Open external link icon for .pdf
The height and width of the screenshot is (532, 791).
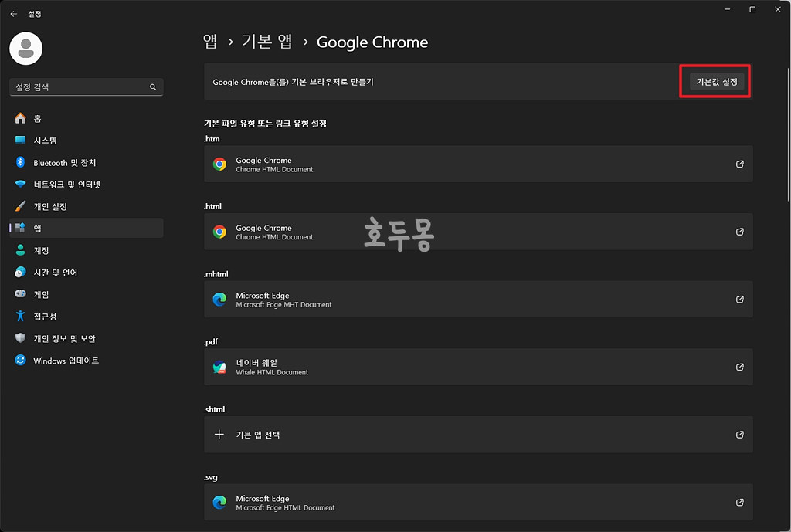739,367
